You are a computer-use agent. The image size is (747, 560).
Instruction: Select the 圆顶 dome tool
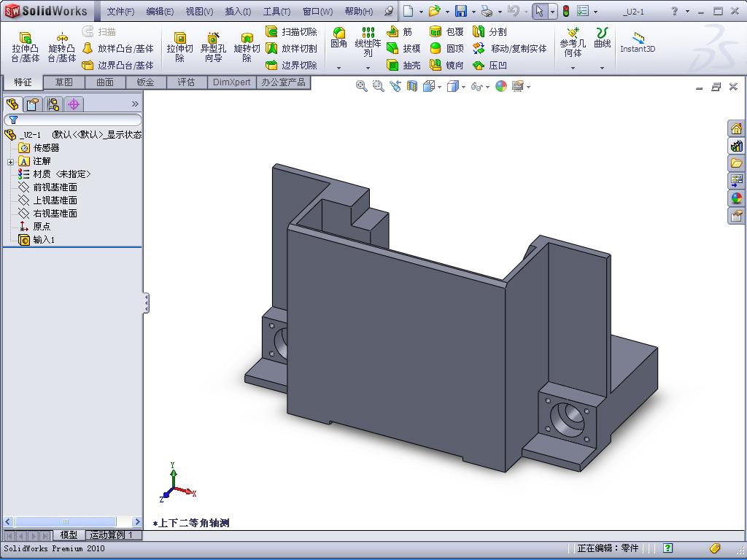(x=446, y=48)
